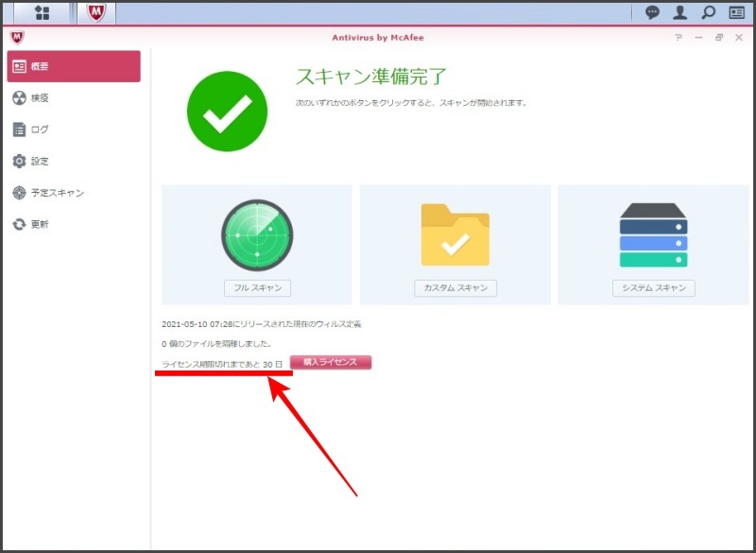Maximize the Antivirus by McAfee window
This screenshot has width=756, height=553.
point(719,38)
